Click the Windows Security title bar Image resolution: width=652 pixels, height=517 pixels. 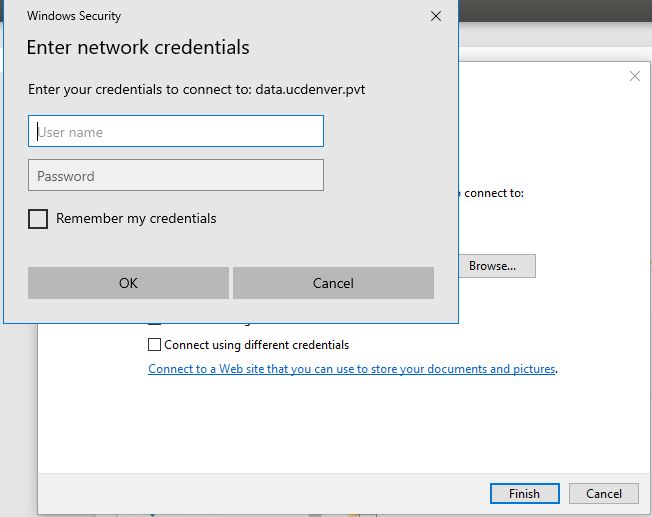200,16
